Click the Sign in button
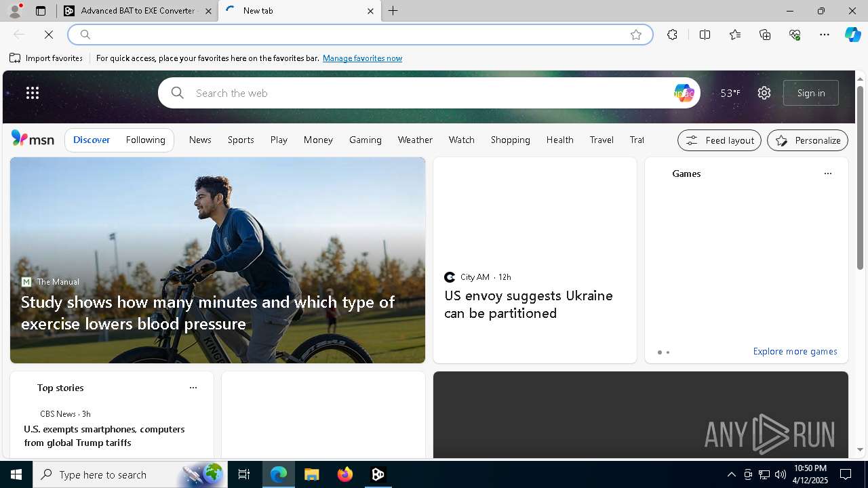The image size is (868, 488). pyautogui.click(x=811, y=93)
